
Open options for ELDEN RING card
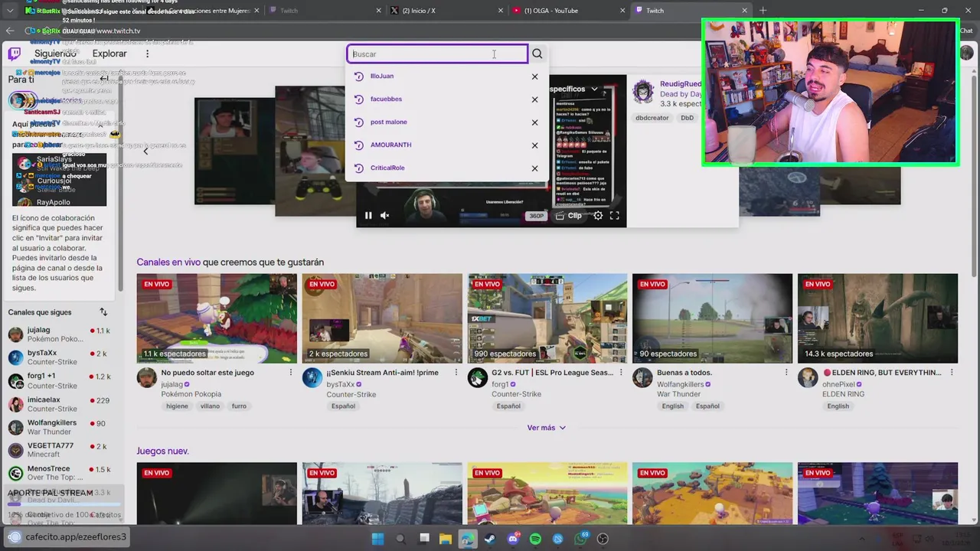coord(952,373)
